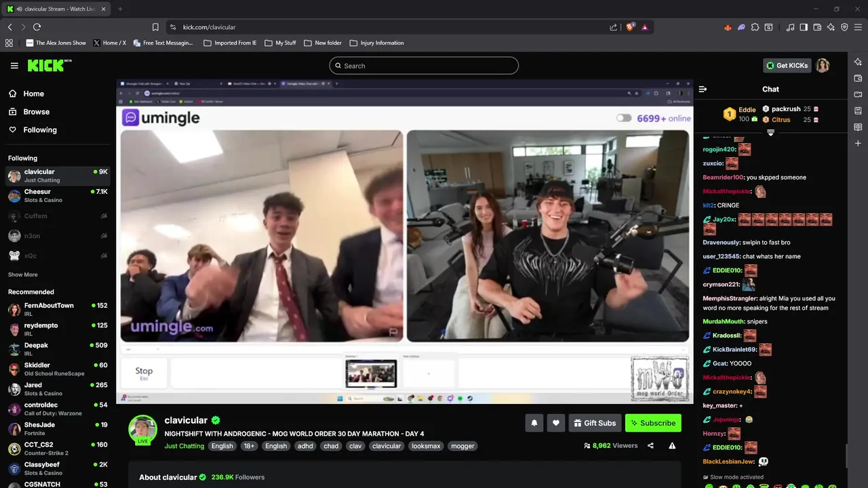The width and height of the screenshot is (868, 488).
Task: Open the Kick hamburger sidebar menu
Action: 14,66
